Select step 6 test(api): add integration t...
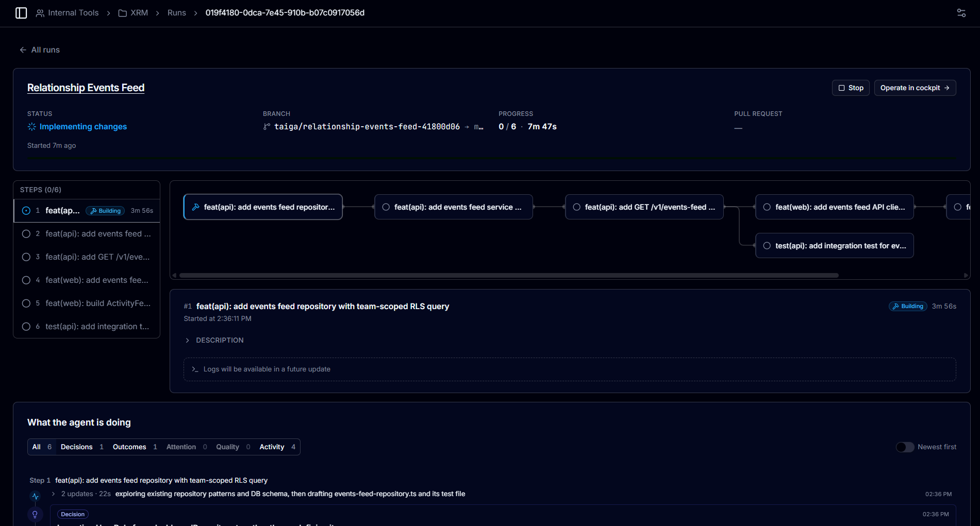This screenshot has height=526, width=980. click(x=87, y=327)
